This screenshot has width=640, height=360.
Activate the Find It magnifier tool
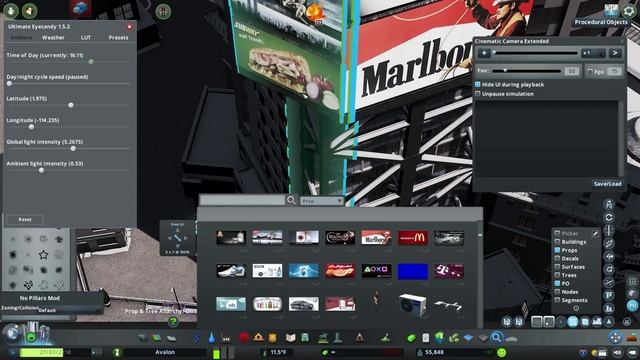point(496,338)
